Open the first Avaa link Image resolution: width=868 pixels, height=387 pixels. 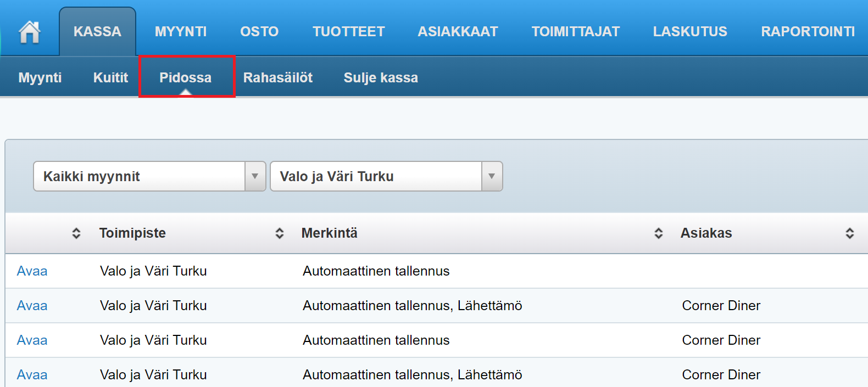(32, 271)
